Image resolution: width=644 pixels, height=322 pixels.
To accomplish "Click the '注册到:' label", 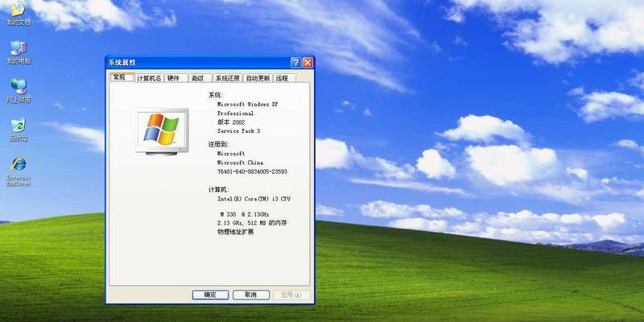I will pyautogui.click(x=218, y=145).
